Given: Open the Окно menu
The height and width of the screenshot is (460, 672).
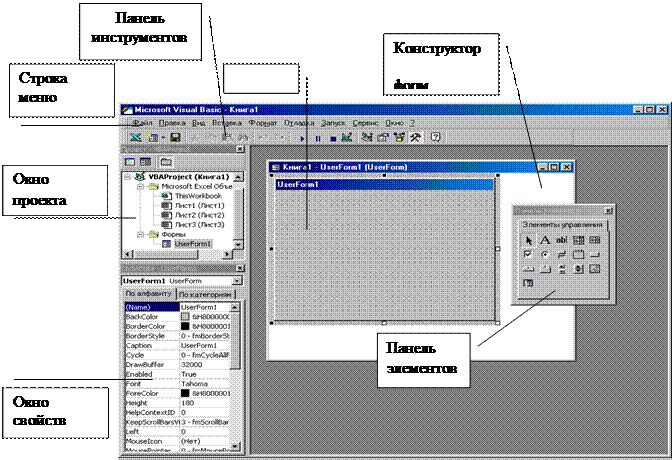Looking at the screenshot, I should (x=394, y=123).
